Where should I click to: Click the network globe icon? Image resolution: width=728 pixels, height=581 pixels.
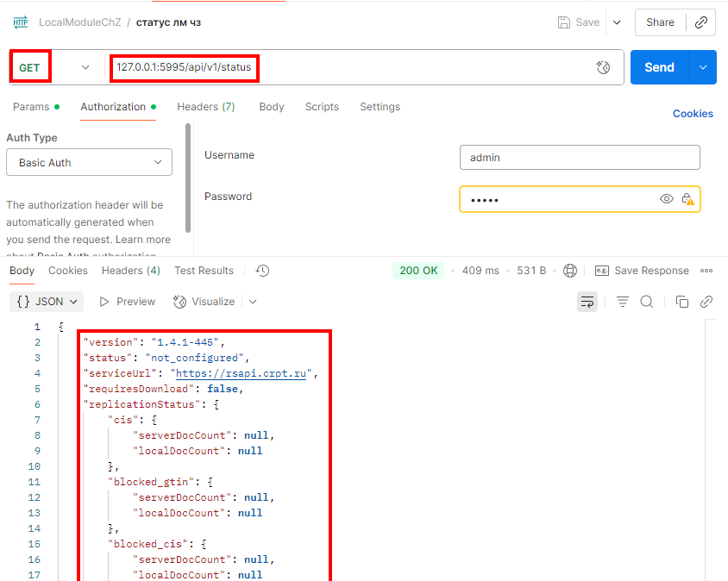(x=570, y=271)
